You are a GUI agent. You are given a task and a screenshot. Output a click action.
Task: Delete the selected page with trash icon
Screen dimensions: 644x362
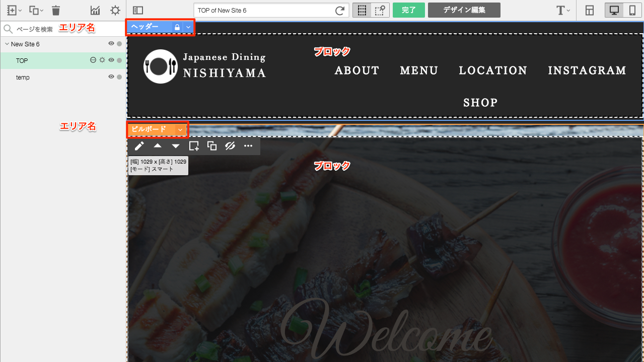56,10
